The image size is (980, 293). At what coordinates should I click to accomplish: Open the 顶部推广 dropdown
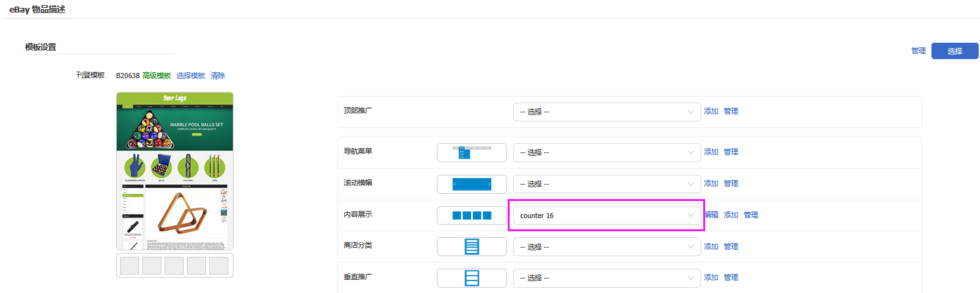click(x=607, y=112)
